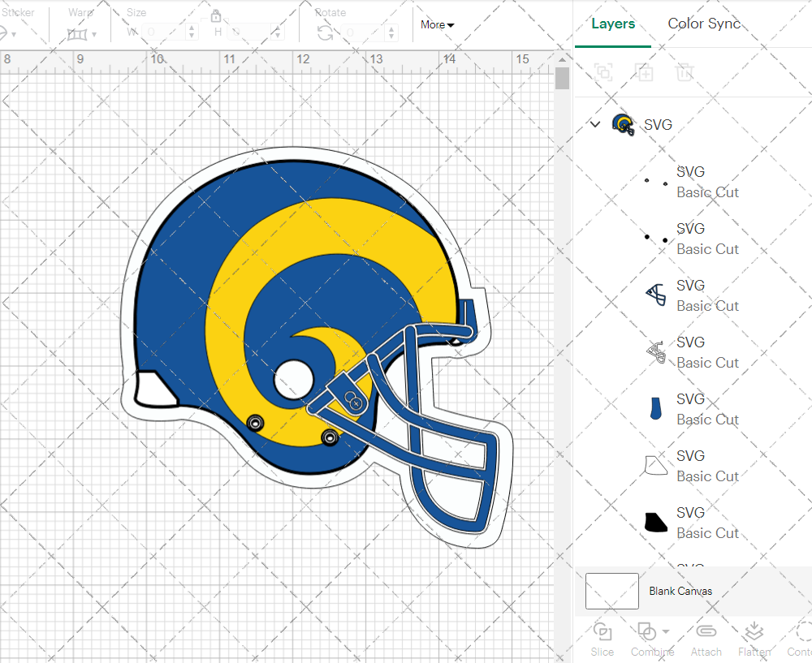Select the blue facemask layer thumbnail
Screen dimensions: 812x663
pyautogui.click(x=655, y=295)
